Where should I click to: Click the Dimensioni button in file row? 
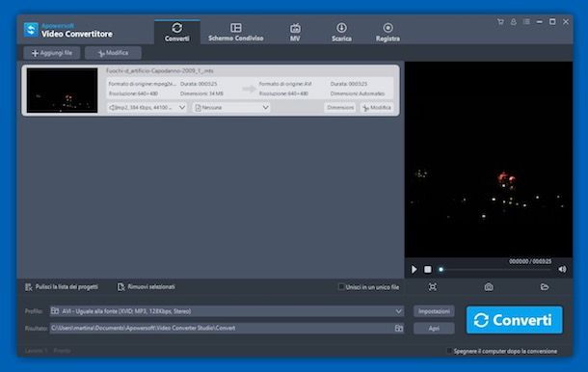340,108
